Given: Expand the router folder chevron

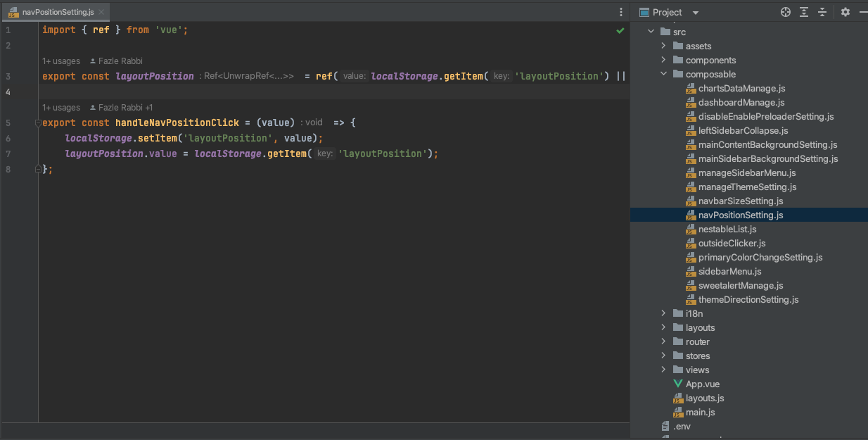Looking at the screenshot, I should point(663,341).
